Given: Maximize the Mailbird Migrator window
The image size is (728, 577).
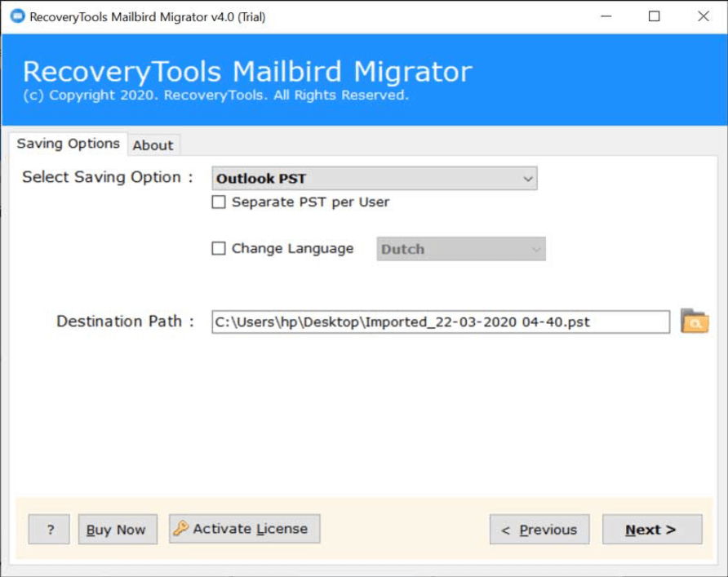Looking at the screenshot, I should 654,16.
